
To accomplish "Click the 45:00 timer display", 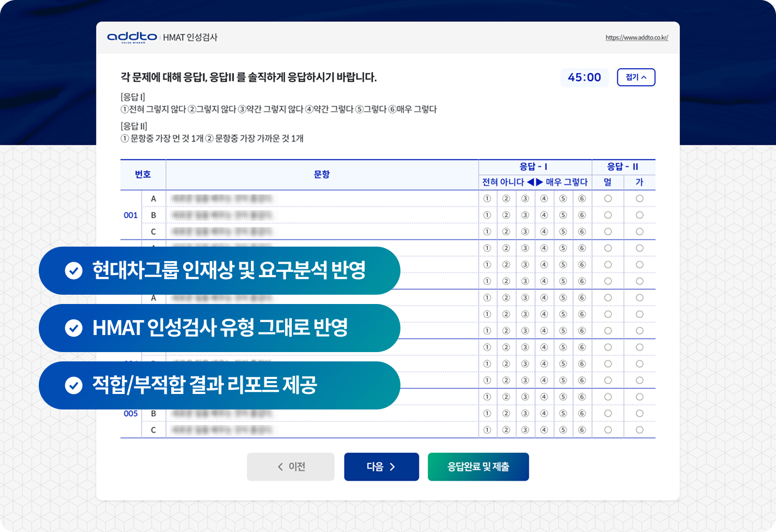I will 585,78.
